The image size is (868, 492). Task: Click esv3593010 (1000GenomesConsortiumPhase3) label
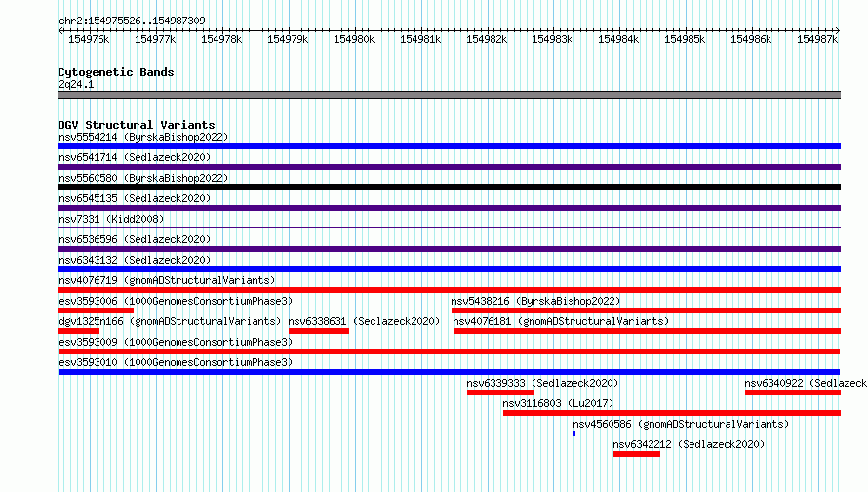click(176, 362)
